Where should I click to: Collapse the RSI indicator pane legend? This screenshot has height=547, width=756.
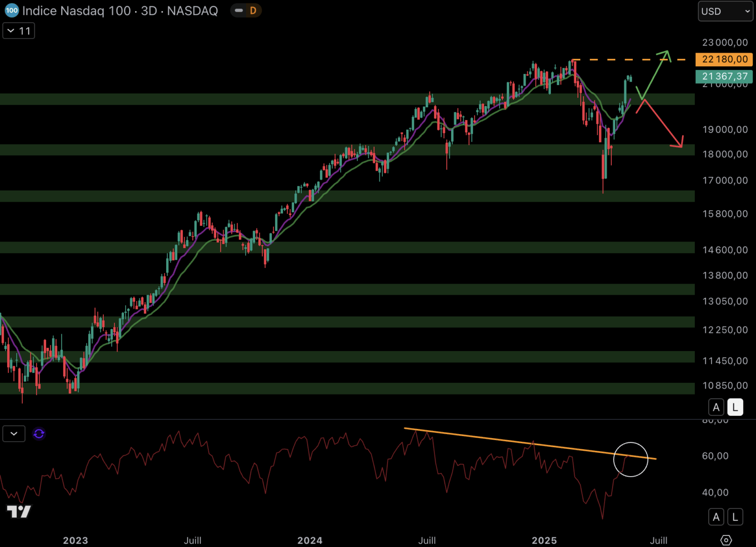coord(14,434)
